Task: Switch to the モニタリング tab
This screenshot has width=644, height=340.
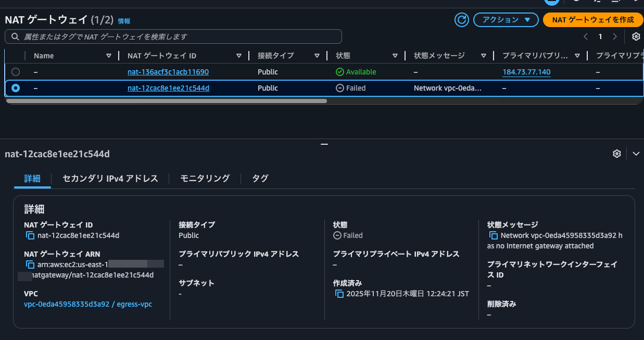Action: point(205,179)
